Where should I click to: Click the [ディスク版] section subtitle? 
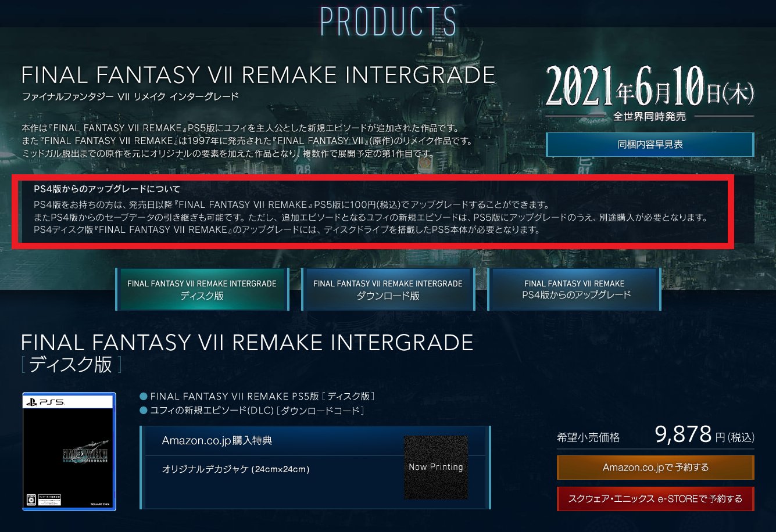click(71, 364)
